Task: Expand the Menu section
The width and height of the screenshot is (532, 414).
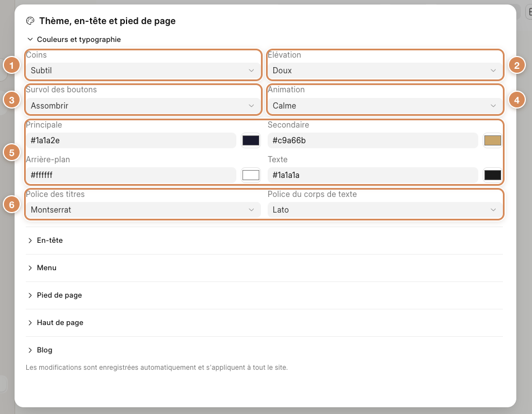Action: click(x=264, y=268)
